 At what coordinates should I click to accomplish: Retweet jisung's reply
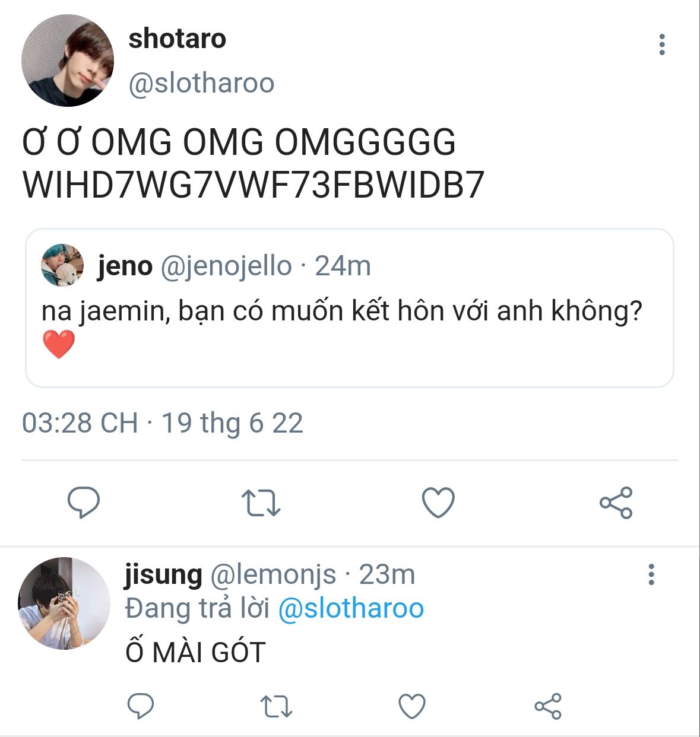[x=276, y=706]
